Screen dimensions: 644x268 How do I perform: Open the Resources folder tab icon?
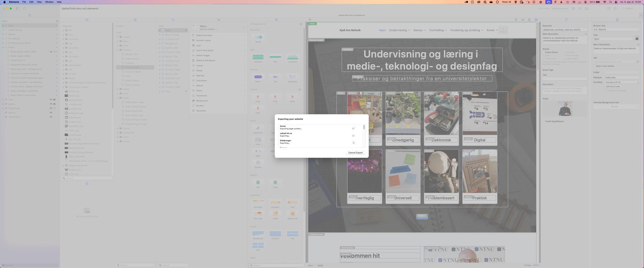[x=87, y=20]
